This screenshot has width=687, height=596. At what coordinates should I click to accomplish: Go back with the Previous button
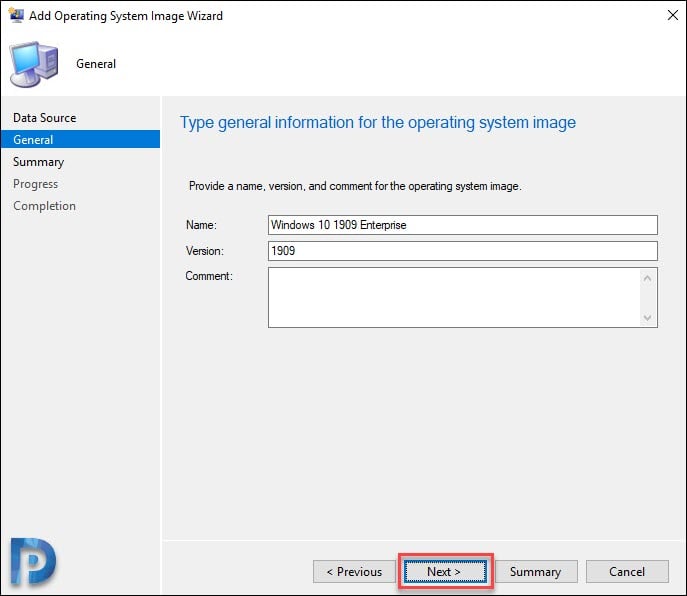(354, 571)
